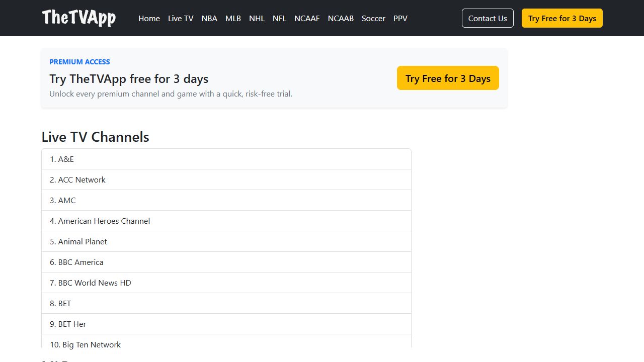Viewport: 644px width, 362px height.
Task: Select the AMC channel
Action: tap(226, 200)
